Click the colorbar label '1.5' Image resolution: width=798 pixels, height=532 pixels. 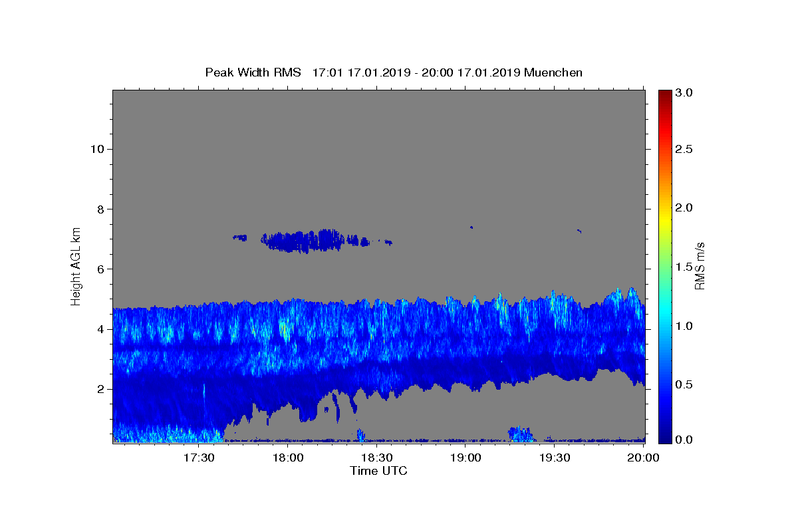click(685, 267)
